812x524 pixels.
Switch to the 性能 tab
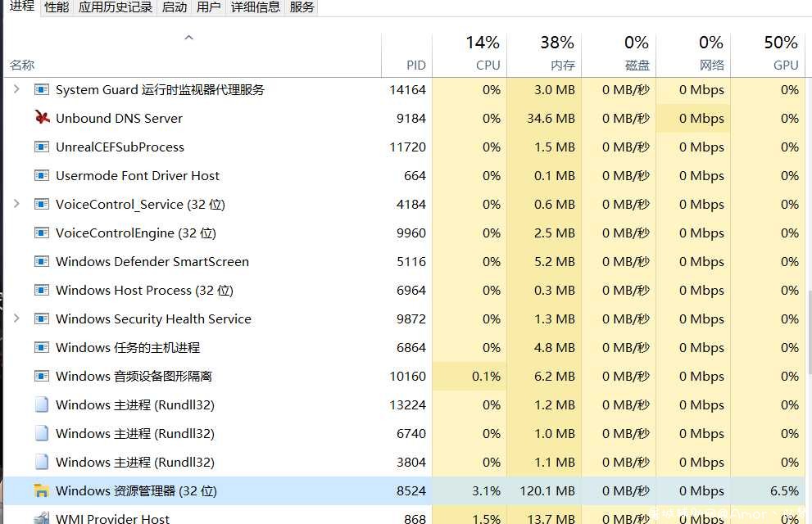(57, 7)
